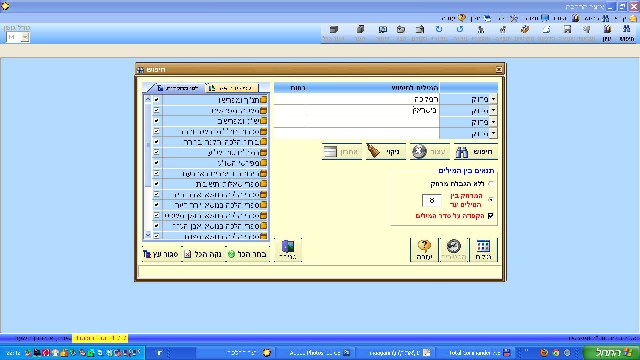640x360 pixels.
Task: Click the word-distance value field showing 8
Action: (x=431, y=200)
